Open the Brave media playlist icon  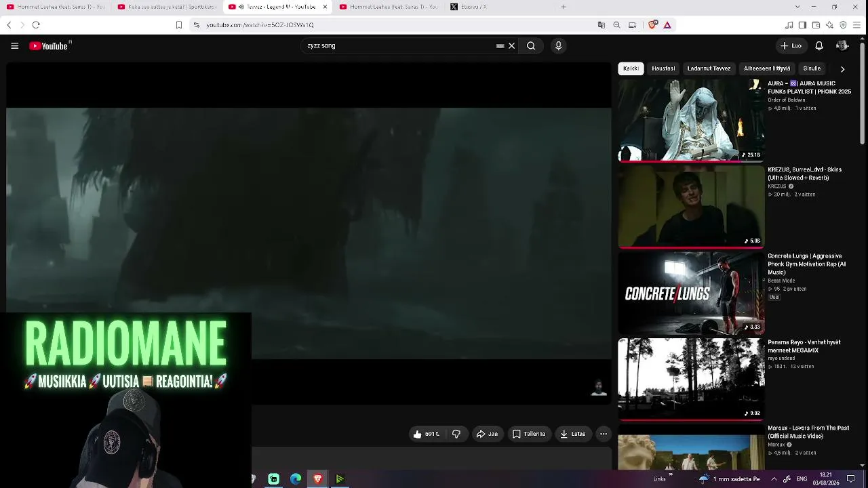[789, 25]
